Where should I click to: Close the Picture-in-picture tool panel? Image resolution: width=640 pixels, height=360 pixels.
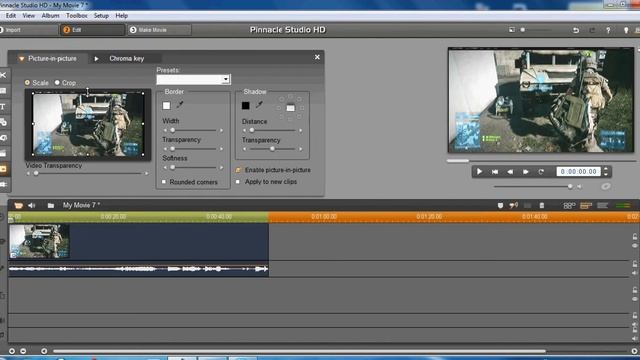click(x=317, y=57)
